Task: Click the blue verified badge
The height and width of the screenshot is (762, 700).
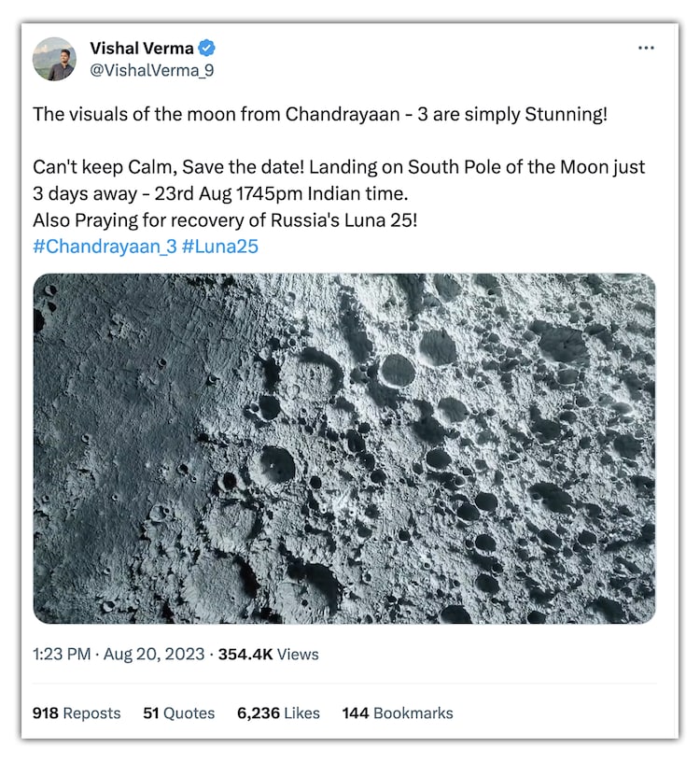Action: tap(210, 48)
